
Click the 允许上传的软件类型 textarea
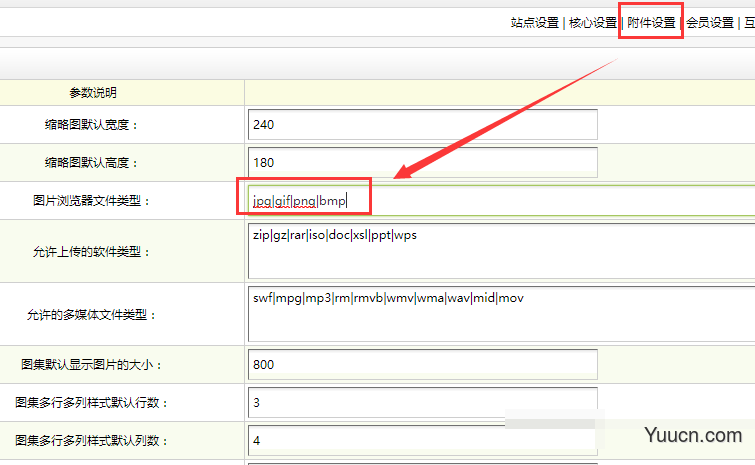(x=501, y=251)
